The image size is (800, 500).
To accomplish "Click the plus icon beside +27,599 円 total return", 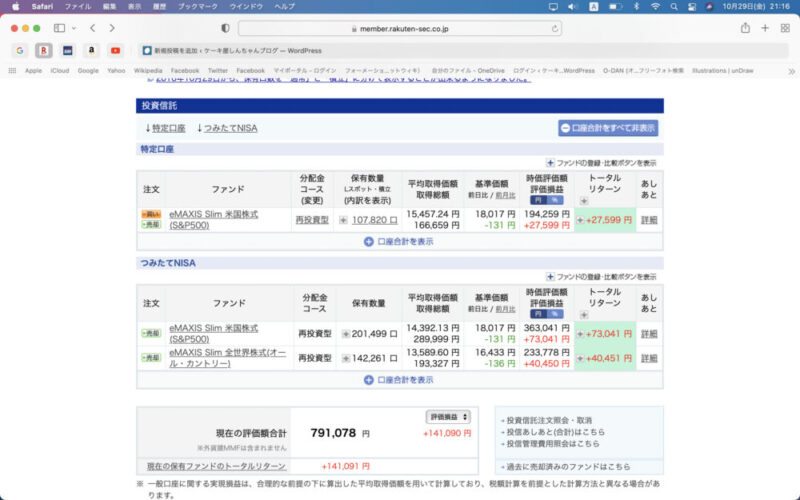I will [x=580, y=220].
